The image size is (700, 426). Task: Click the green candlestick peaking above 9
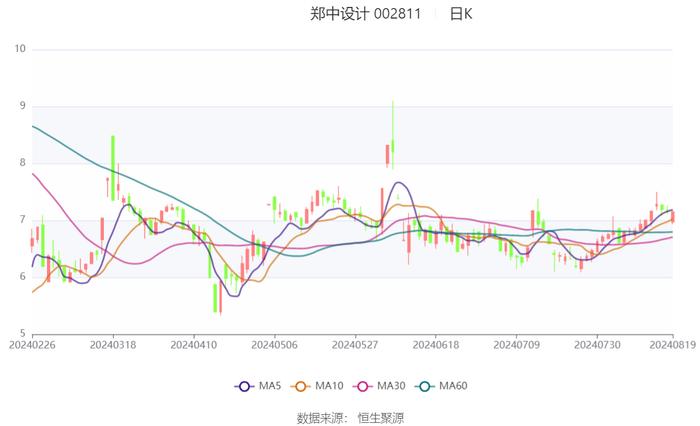tap(393, 135)
